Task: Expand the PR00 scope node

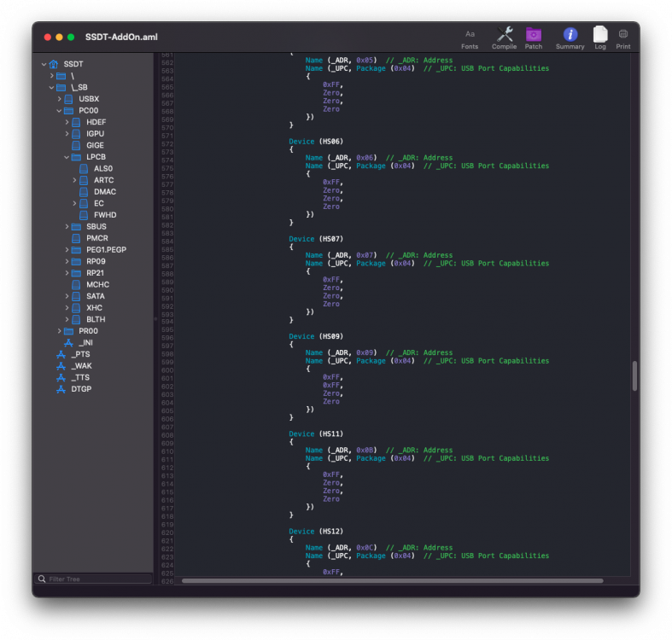Action: [59, 331]
